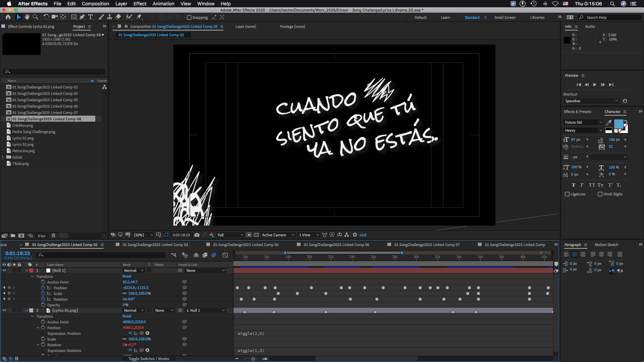Image resolution: width=644 pixels, height=362 pixels.
Task: Click the blue fill color swatch in Character
Action: pos(619,124)
